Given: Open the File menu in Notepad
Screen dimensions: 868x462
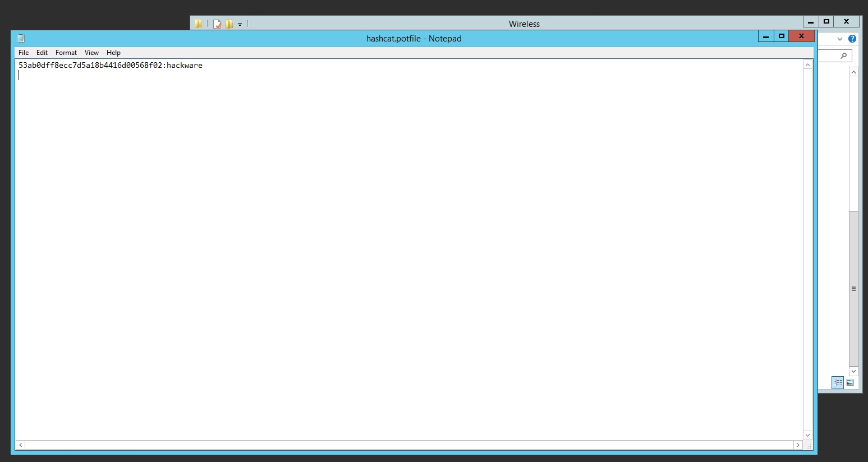Looking at the screenshot, I should coord(24,53).
